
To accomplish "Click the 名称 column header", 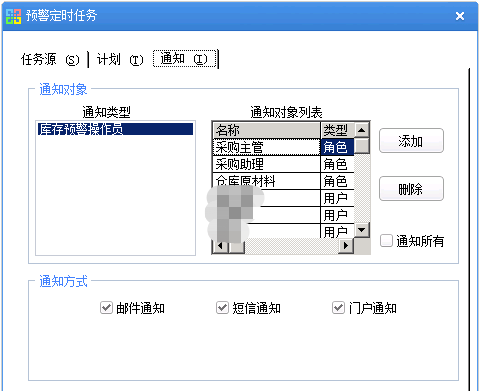I will click(266, 130).
